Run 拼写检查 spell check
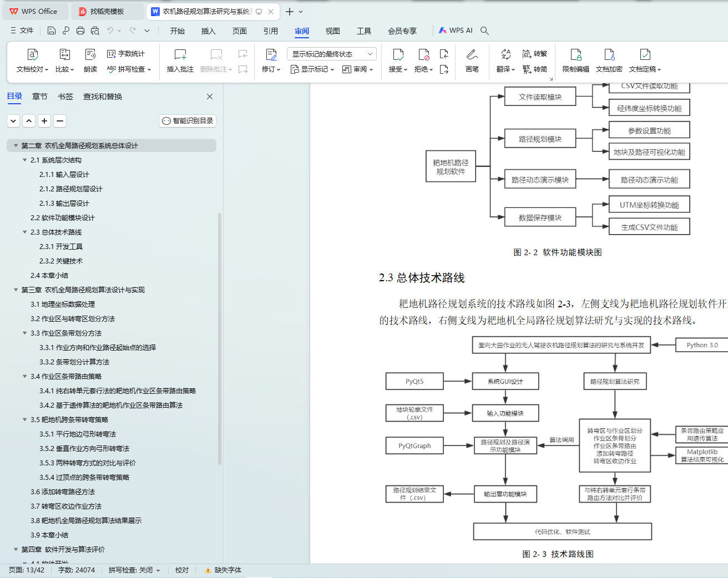 pos(129,69)
